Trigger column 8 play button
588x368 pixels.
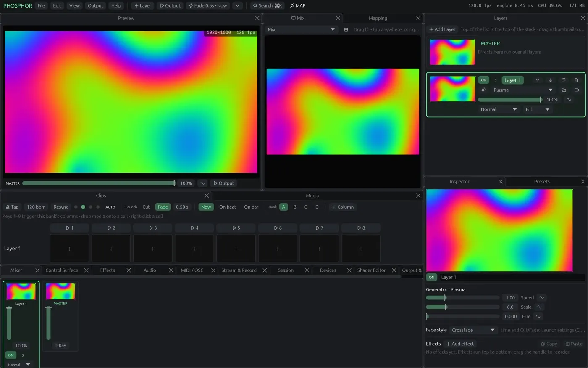pos(361,228)
